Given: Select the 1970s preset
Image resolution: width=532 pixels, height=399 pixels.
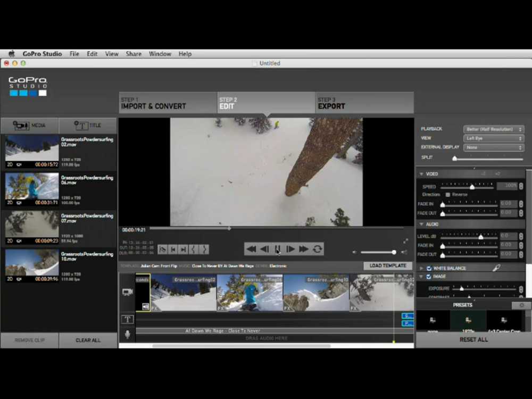Looking at the screenshot, I should pos(468,321).
